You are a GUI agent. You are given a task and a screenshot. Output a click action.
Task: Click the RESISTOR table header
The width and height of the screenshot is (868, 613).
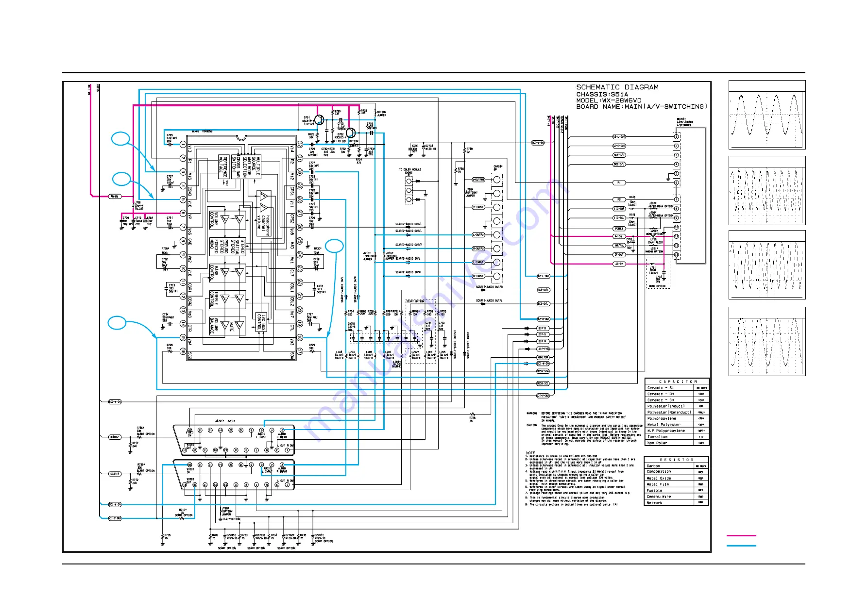[677, 460]
